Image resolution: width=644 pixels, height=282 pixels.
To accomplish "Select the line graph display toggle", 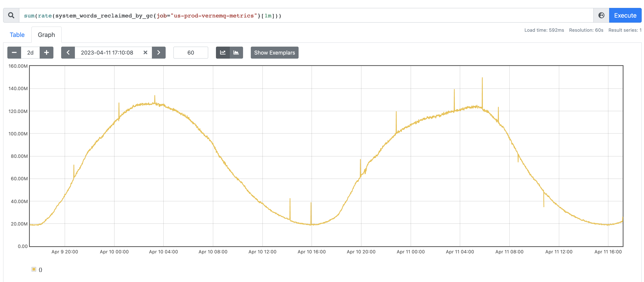I will coord(223,52).
